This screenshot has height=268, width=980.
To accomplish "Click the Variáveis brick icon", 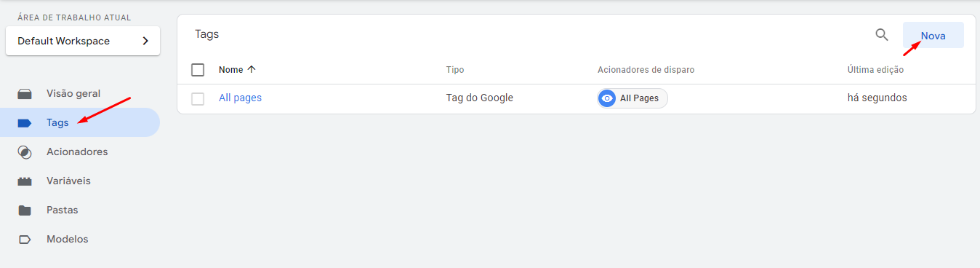I will tap(25, 181).
